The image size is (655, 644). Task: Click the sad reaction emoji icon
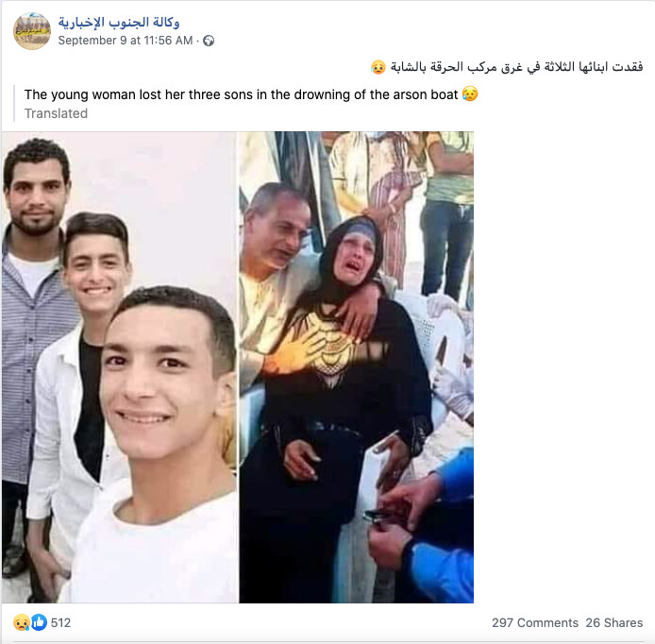21,622
